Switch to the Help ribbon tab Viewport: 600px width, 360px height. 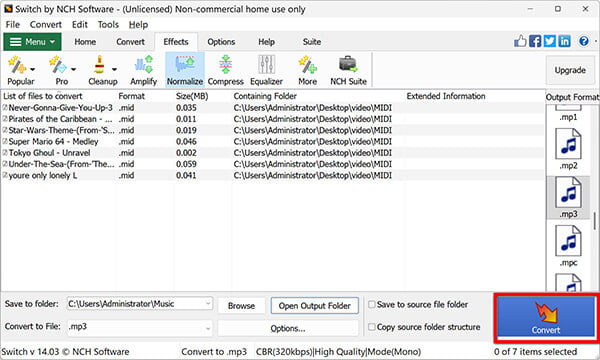(x=266, y=42)
